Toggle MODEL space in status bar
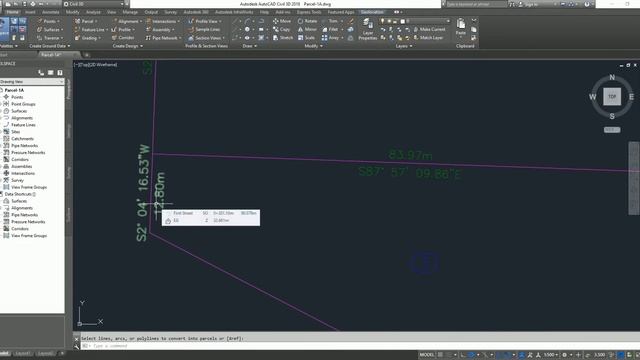Viewport: 640px width, 360px height. (x=427, y=355)
